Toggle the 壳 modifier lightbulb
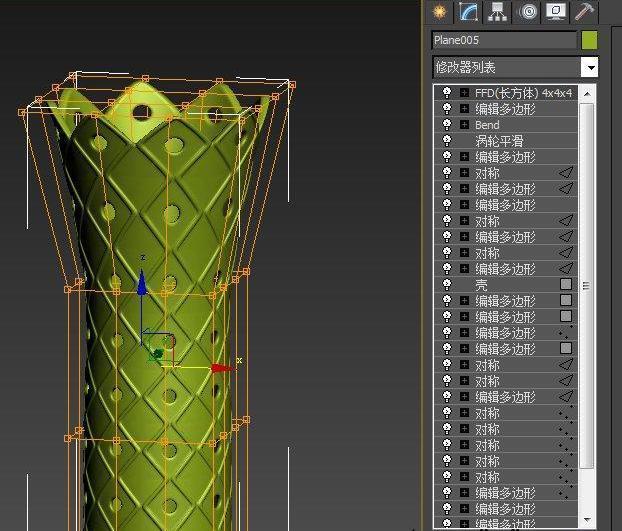The height and width of the screenshot is (531, 622). pos(447,285)
